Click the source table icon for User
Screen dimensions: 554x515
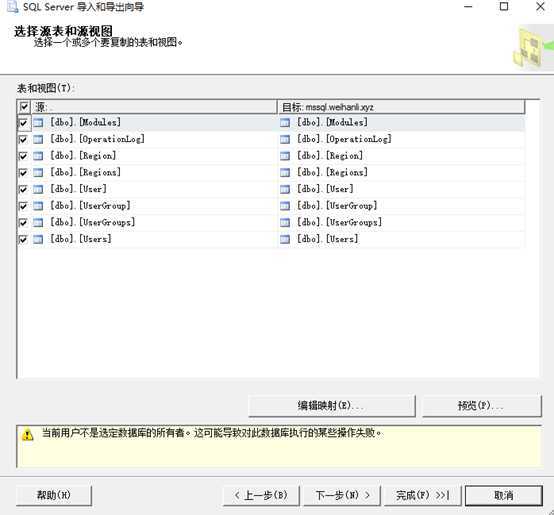point(38,189)
